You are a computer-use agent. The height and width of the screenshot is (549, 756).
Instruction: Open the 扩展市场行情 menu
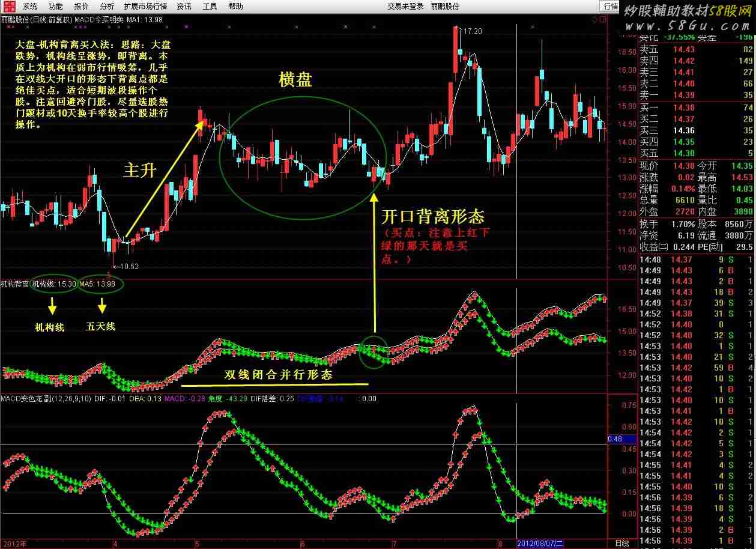tap(145, 6)
